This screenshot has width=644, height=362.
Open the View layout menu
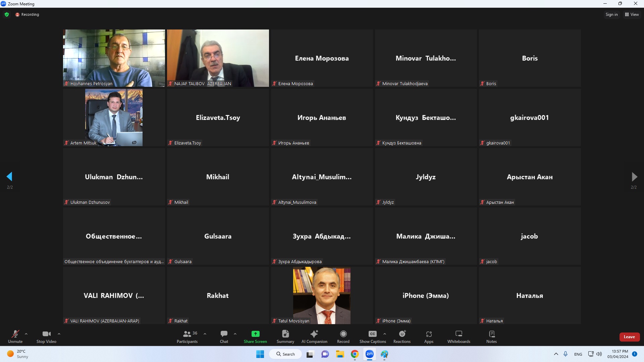tap(632, 14)
